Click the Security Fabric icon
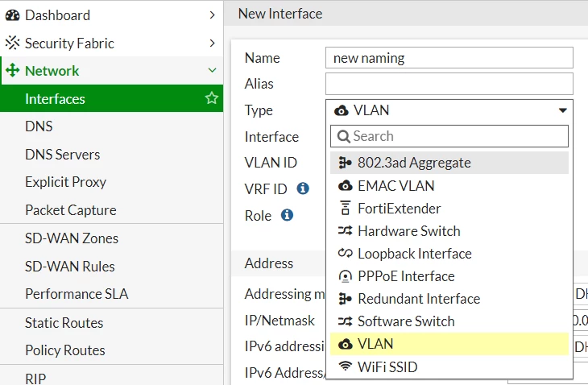The image size is (588, 385). tap(12, 43)
